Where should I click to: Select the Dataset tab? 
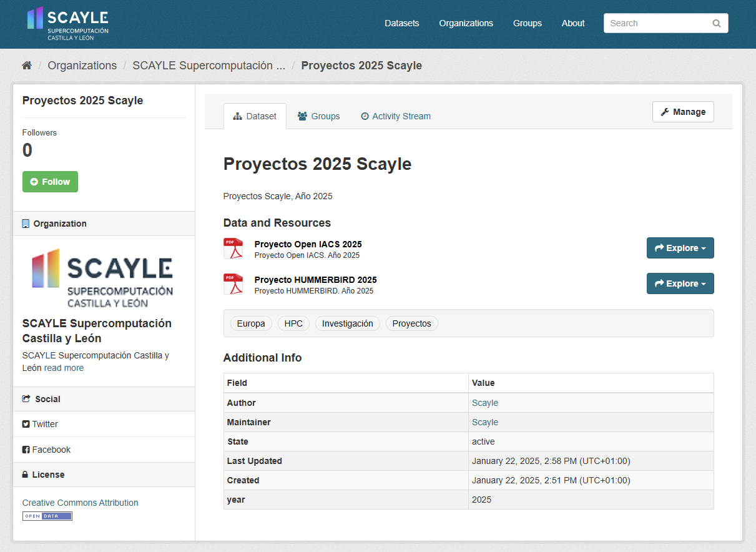pyautogui.click(x=255, y=116)
